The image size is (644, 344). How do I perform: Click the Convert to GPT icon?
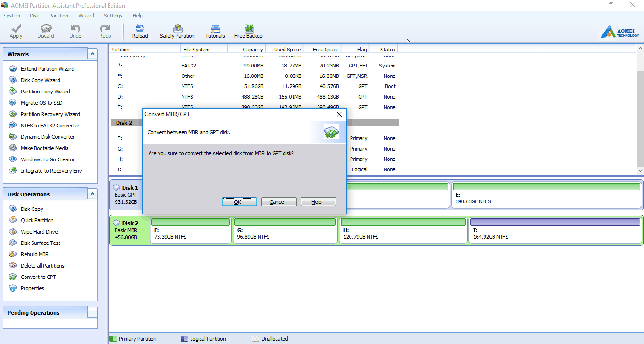pyautogui.click(x=13, y=277)
